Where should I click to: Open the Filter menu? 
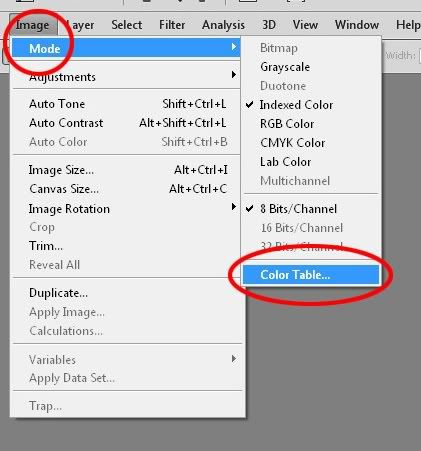click(172, 25)
